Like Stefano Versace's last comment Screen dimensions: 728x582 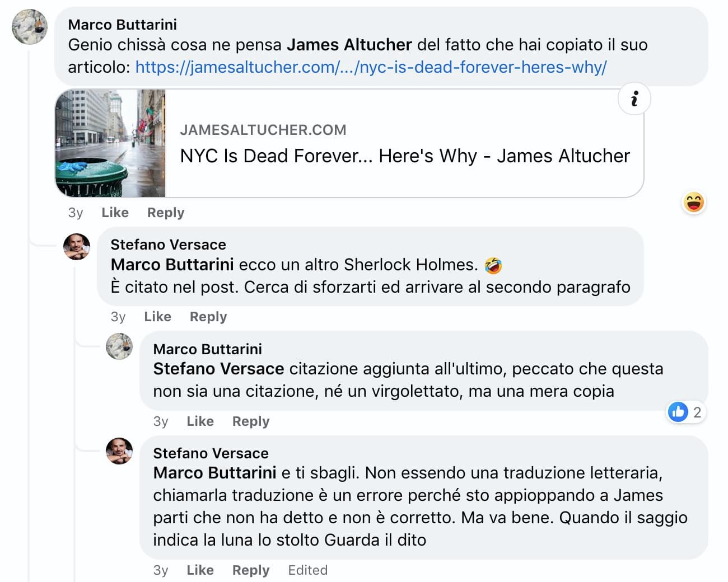[200, 570]
